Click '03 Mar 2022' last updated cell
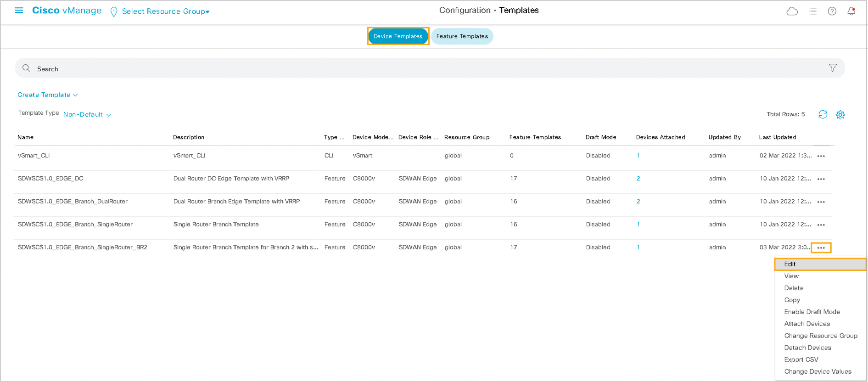This screenshot has height=382, width=868. [785, 247]
